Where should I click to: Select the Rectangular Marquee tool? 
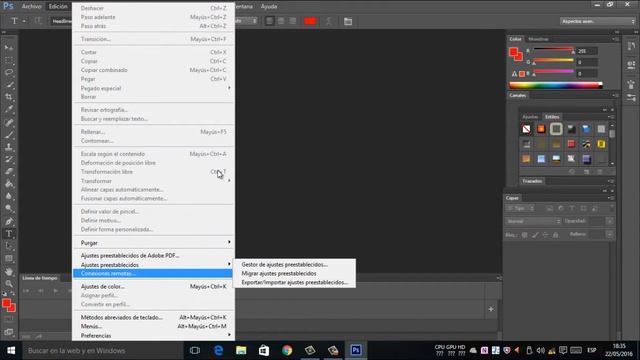9,60
